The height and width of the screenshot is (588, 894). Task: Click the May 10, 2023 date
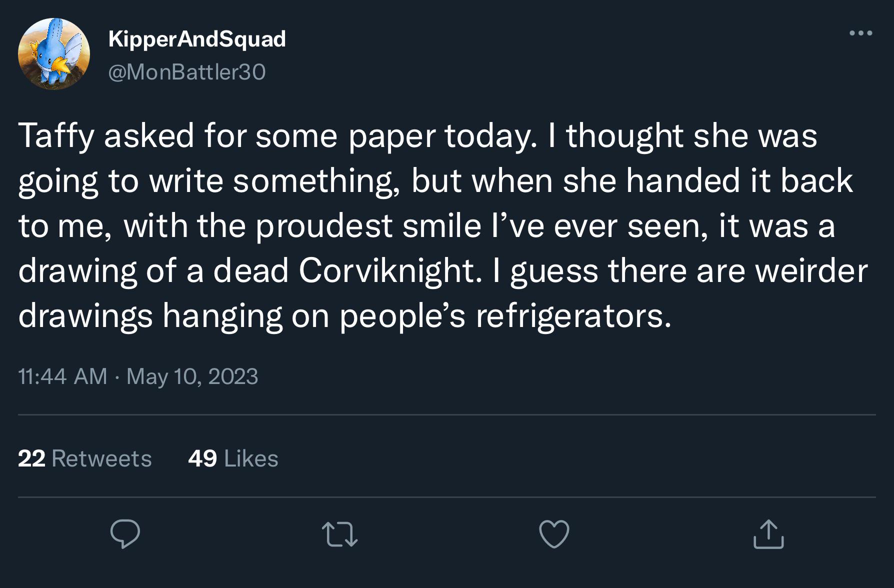(x=192, y=376)
